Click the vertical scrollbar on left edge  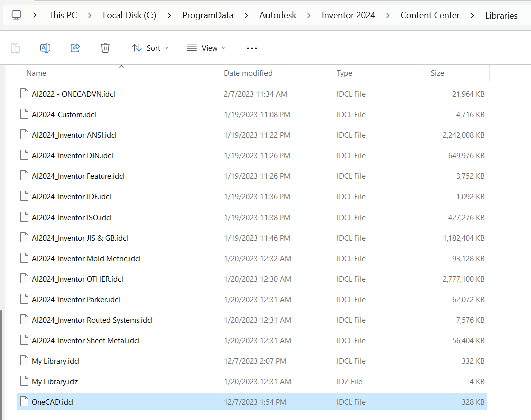click(2, 361)
